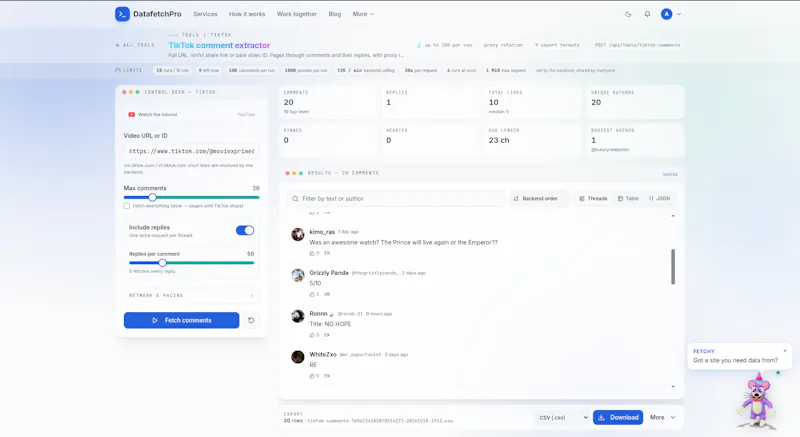Click WhiteZxo avatar image
Viewport: 800px width, 437px height.
coord(298,357)
